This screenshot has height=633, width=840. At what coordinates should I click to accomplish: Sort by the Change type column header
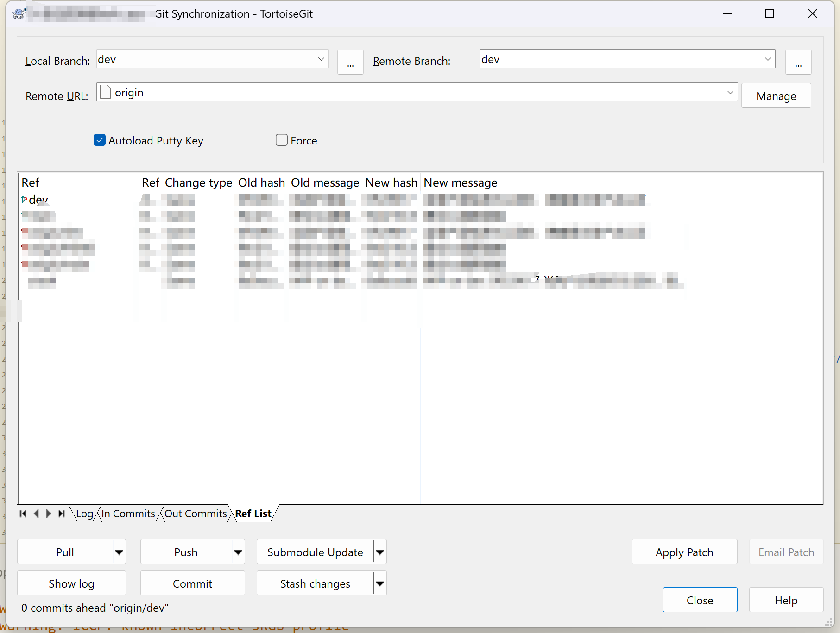click(198, 182)
